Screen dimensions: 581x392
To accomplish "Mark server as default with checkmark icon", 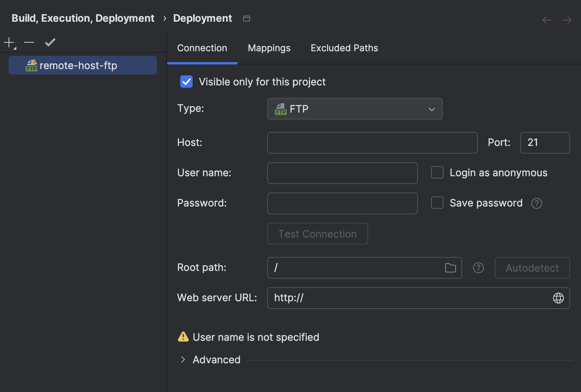I will click(x=50, y=42).
